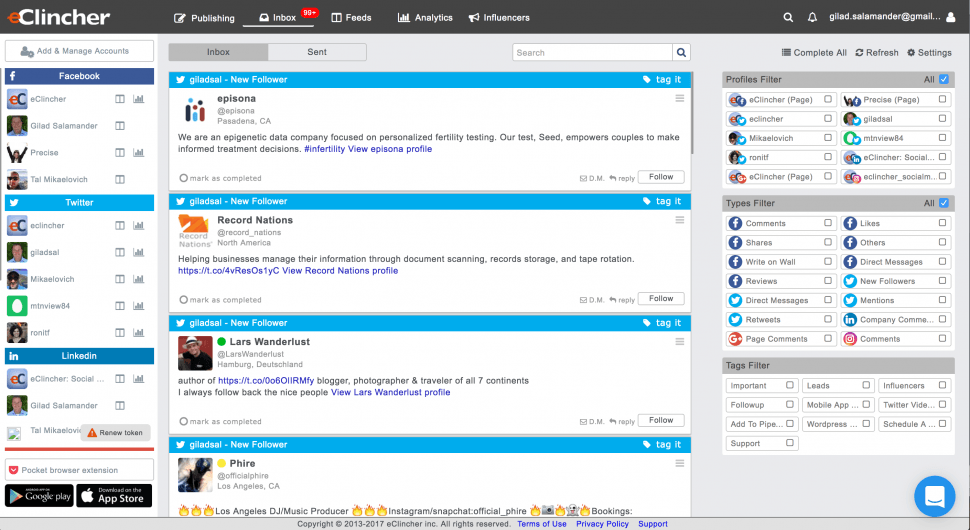
Task: Open hamburger menu on episona post
Action: pyautogui.click(x=680, y=98)
